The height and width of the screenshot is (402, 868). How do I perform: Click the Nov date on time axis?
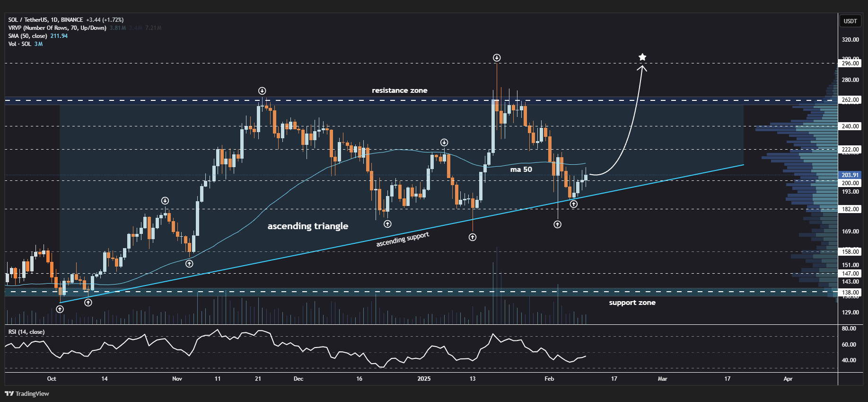177,379
